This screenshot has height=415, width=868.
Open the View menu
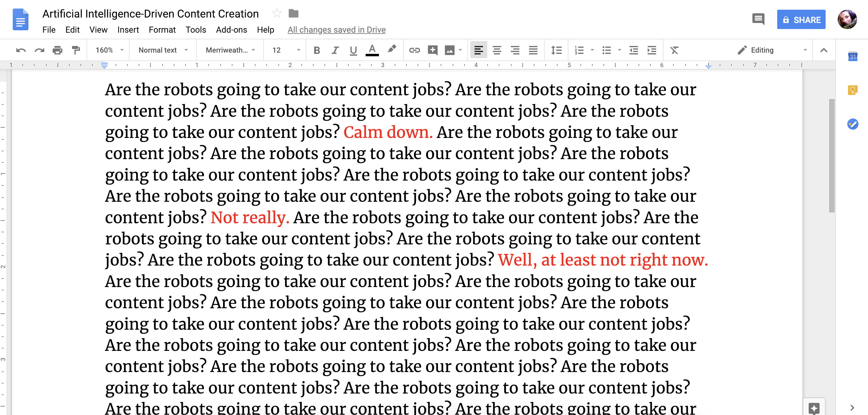pos(98,30)
